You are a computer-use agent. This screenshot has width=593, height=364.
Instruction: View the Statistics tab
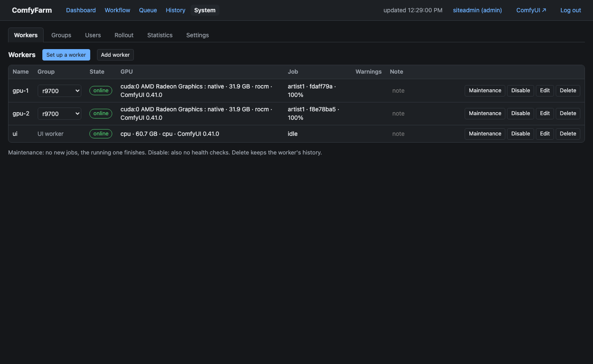point(160,35)
